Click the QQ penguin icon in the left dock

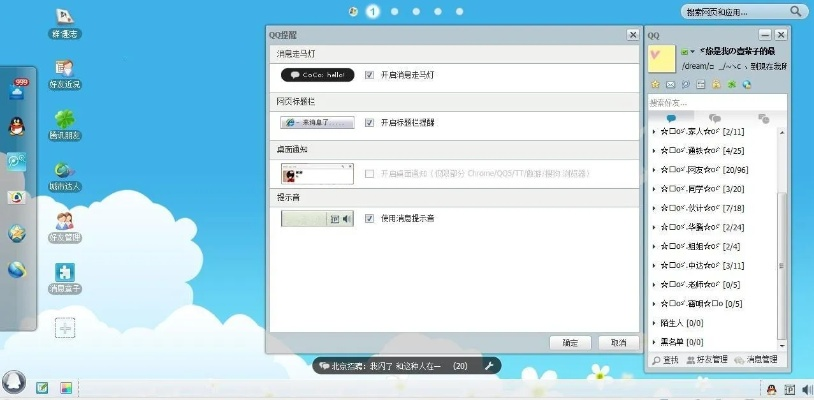[17, 124]
